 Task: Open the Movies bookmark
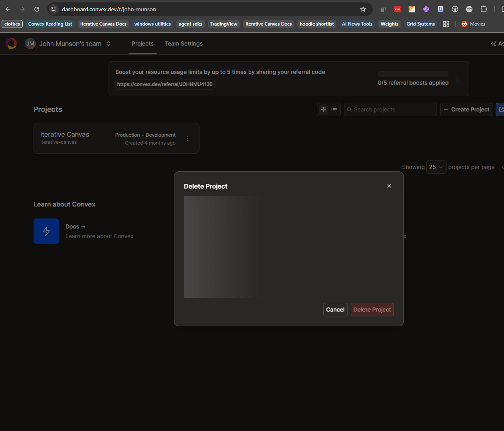pyautogui.click(x=473, y=24)
